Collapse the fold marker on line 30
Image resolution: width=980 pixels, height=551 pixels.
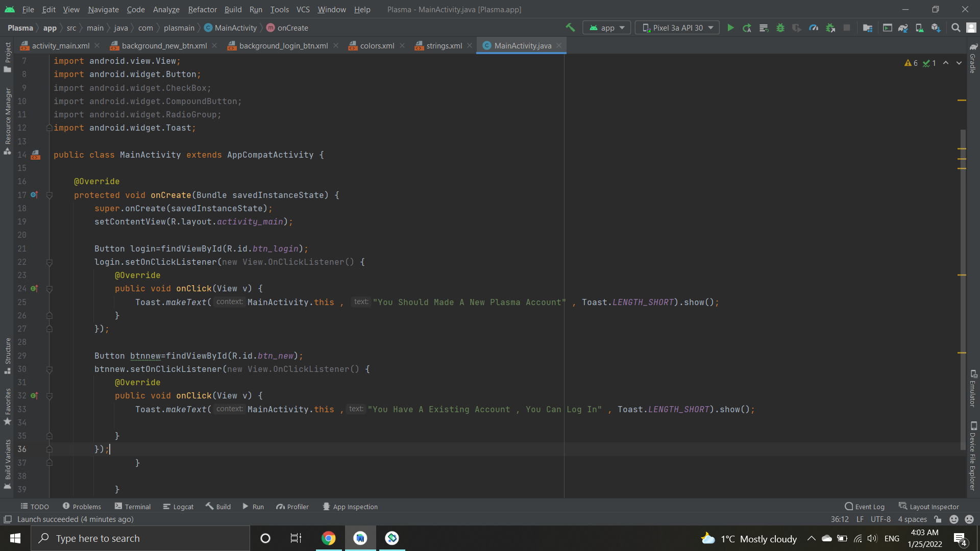coord(50,369)
